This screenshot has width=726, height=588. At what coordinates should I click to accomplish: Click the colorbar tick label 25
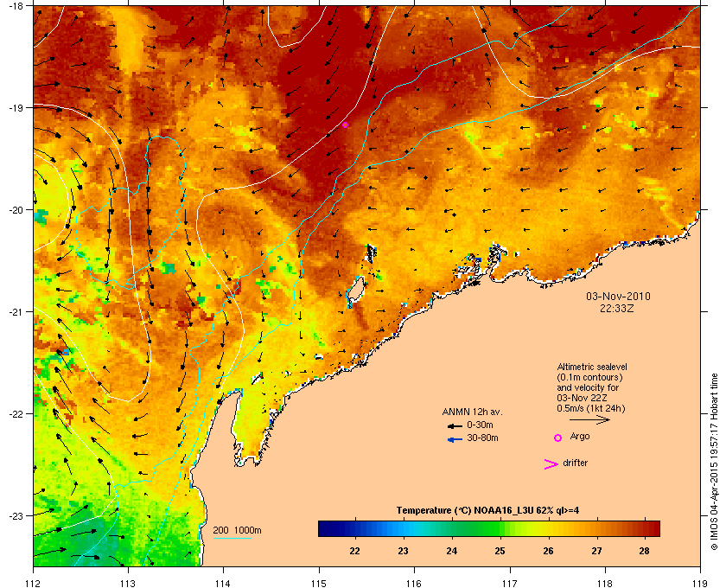click(500, 551)
